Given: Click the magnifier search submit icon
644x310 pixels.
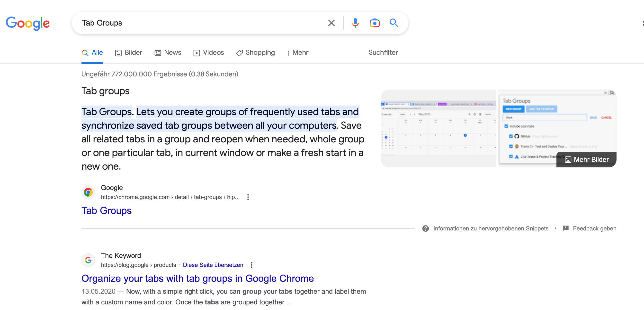Looking at the screenshot, I should [394, 23].
